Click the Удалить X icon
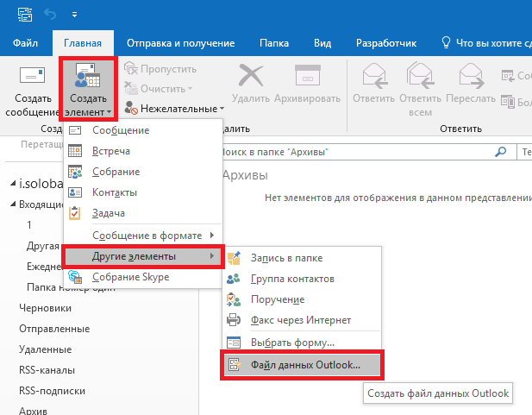The height and width of the screenshot is (415, 532). (251, 75)
